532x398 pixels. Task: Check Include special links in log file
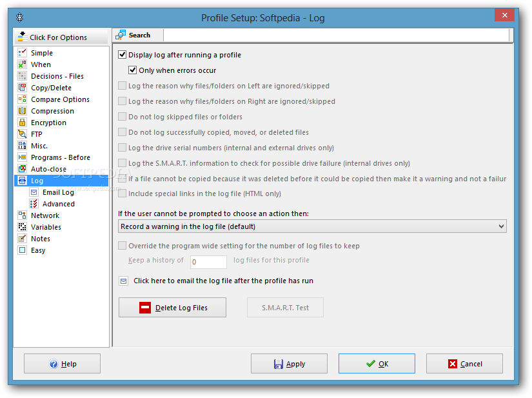tap(122, 194)
